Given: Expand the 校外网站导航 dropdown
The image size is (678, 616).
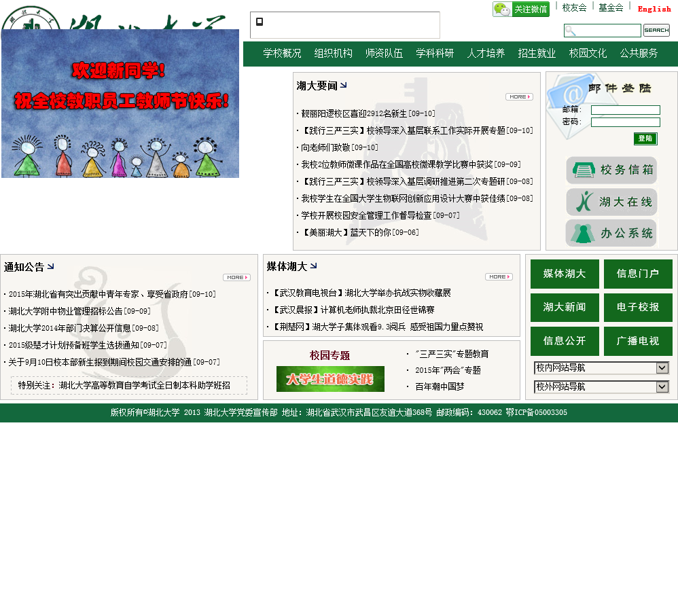Looking at the screenshot, I should [x=601, y=387].
